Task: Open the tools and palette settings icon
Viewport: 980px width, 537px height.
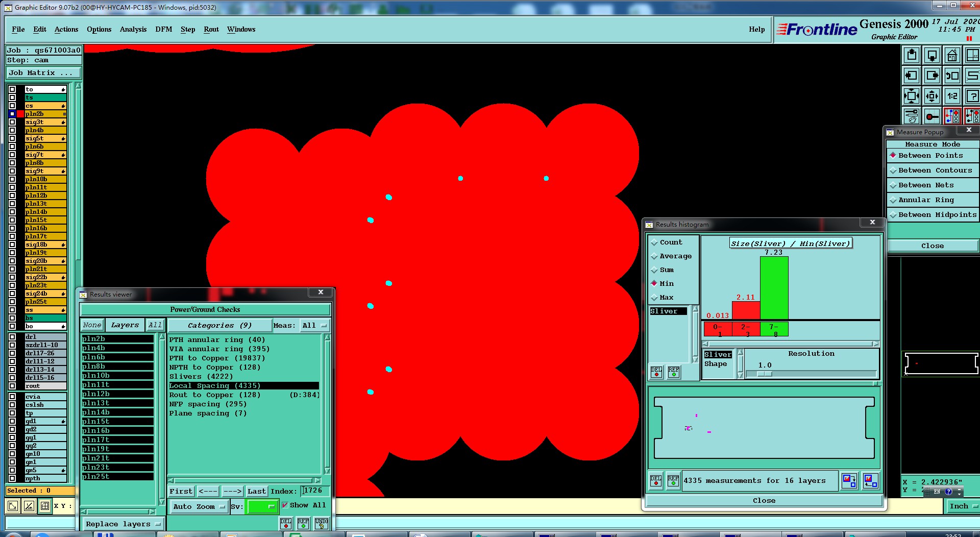Action: [x=912, y=116]
